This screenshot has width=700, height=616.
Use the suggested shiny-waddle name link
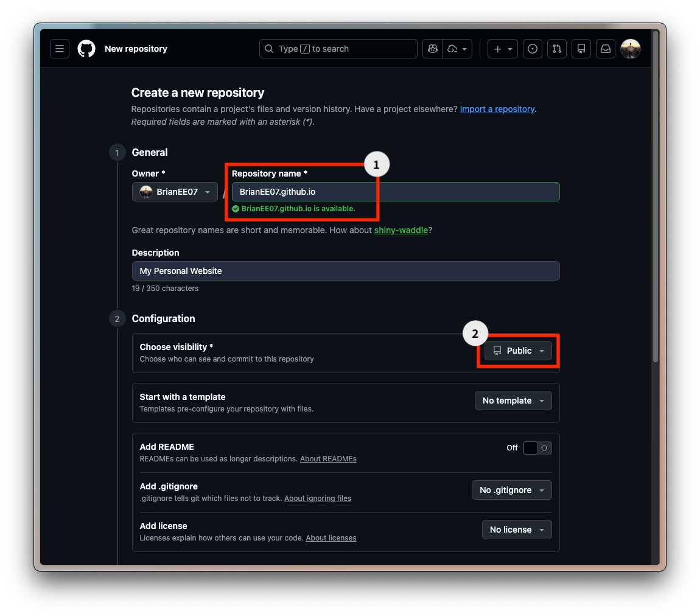coord(401,230)
